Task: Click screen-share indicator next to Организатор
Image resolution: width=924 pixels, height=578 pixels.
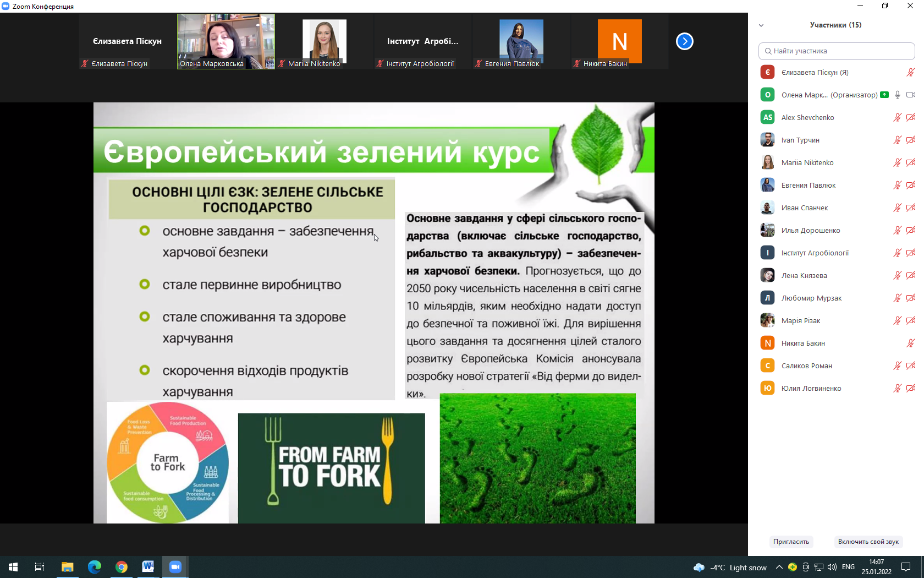Action: pyautogui.click(x=884, y=95)
